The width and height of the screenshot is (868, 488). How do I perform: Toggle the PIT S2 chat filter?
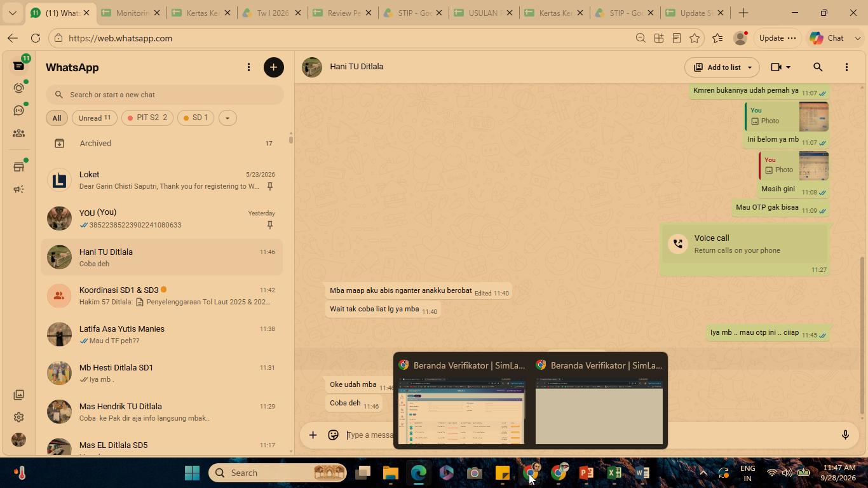point(147,118)
